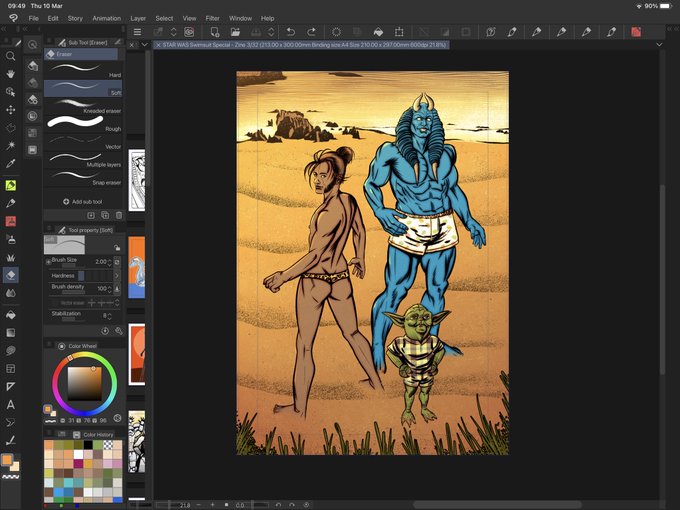680x510 pixels.
Task: Switch to sub color swatch in toolbar
Action: [x=14, y=466]
